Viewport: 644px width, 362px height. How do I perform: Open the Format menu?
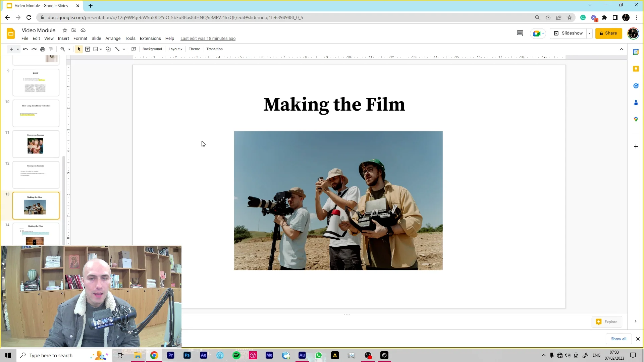tap(80, 39)
